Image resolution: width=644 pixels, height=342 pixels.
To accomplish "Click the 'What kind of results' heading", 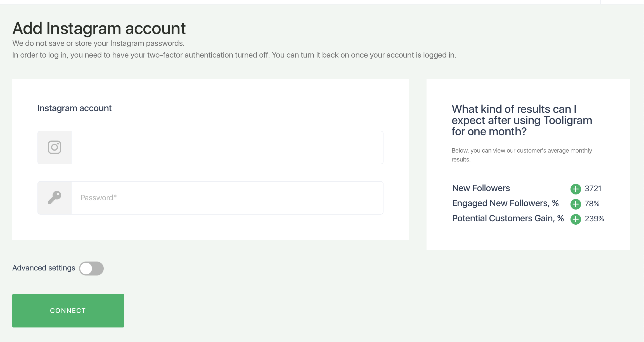I will [x=522, y=120].
